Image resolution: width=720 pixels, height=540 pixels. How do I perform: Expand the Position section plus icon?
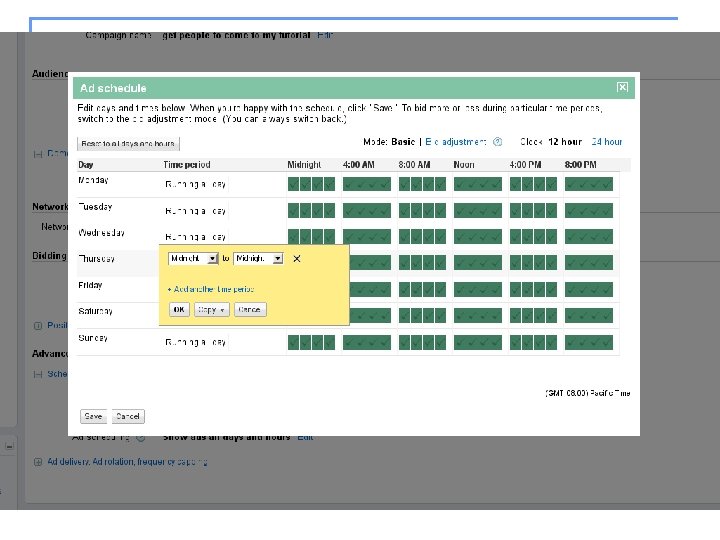38,326
